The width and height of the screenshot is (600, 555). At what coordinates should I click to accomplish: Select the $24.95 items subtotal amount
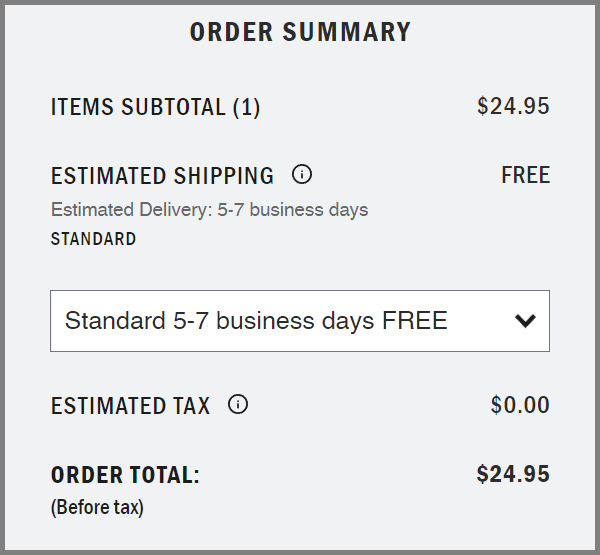(x=513, y=106)
